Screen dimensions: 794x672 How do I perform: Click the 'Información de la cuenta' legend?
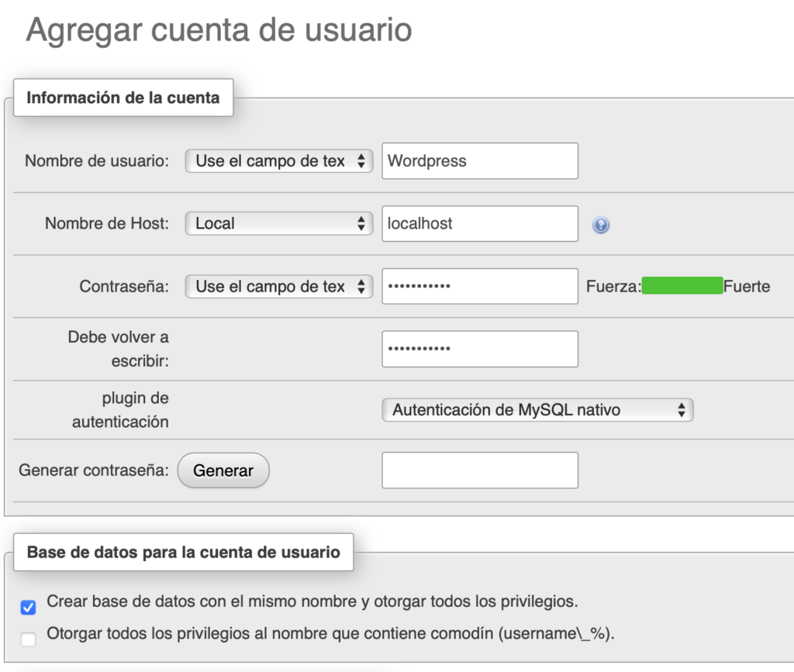click(x=123, y=98)
